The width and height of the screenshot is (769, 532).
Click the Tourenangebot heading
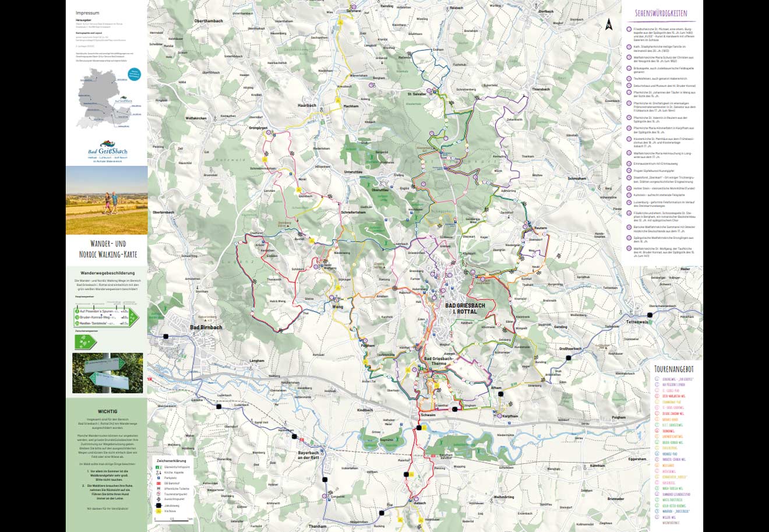point(674,369)
